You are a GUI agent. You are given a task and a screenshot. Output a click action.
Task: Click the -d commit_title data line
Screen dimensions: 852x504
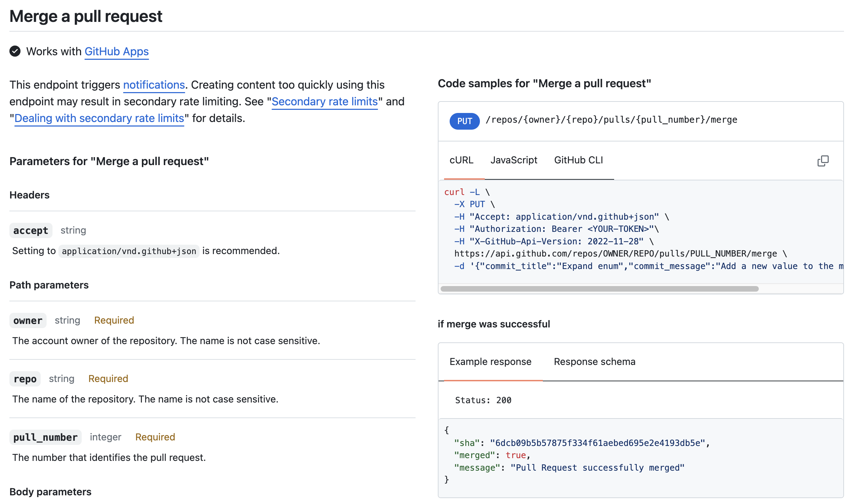point(649,266)
